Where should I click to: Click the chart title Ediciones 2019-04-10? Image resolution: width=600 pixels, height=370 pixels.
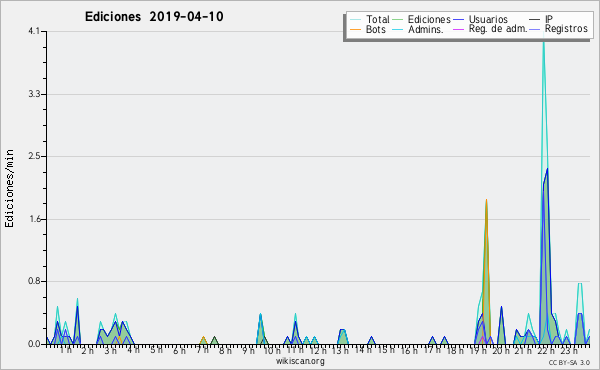154,17
